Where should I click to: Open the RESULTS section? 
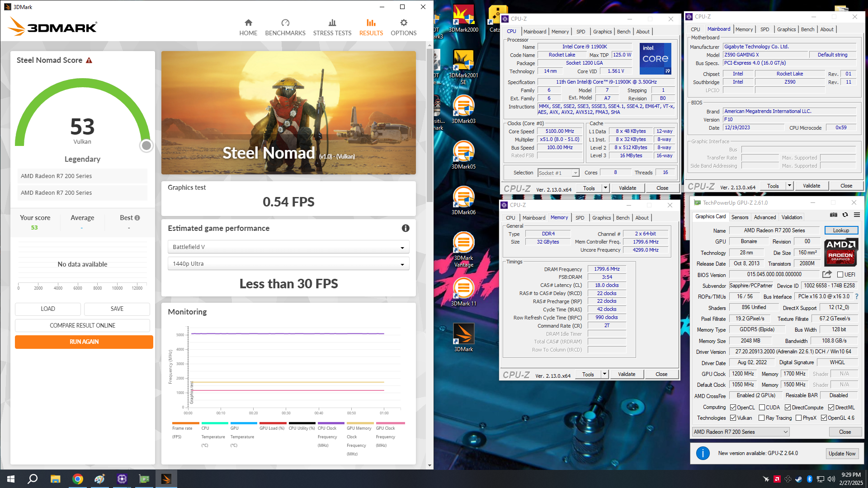coord(371,28)
